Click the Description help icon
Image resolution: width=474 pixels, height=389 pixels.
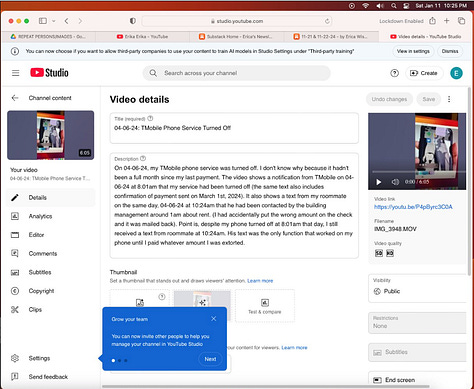tap(143, 158)
